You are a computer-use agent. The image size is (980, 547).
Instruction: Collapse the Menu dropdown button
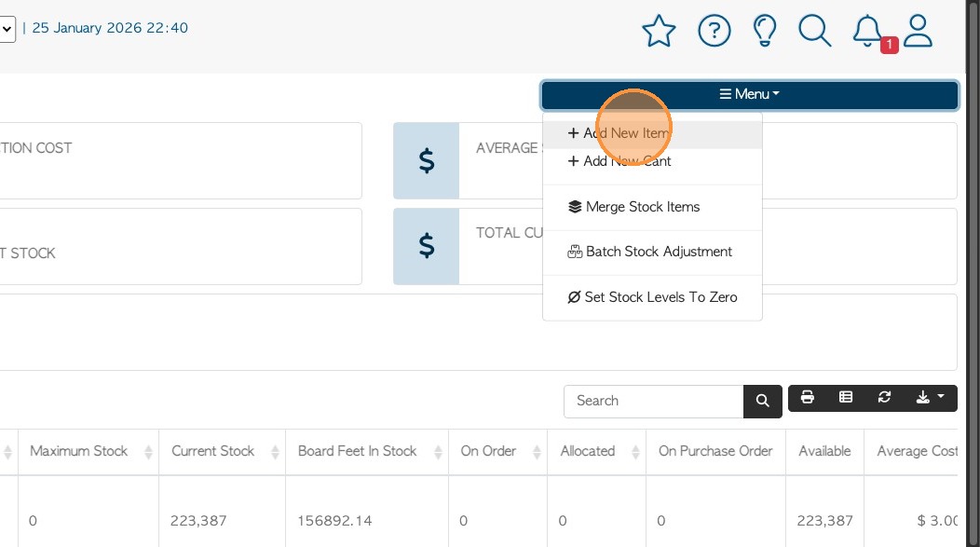pos(749,94)
